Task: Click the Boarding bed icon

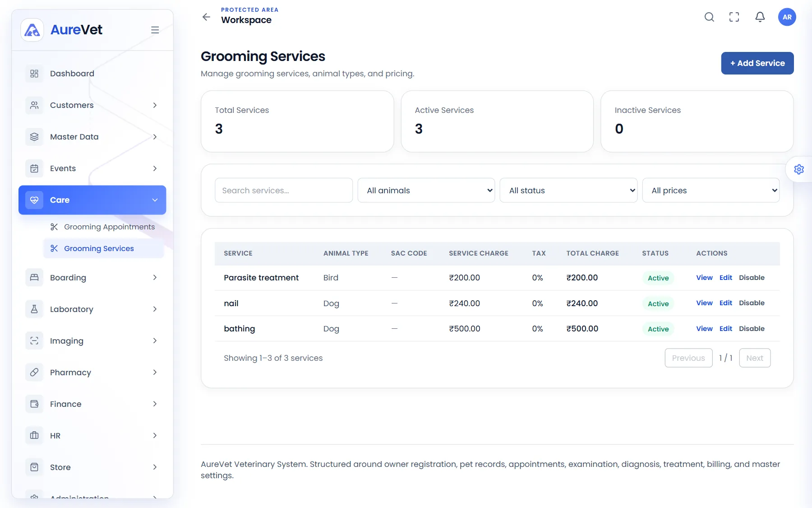Action: [x=34, y=277]
